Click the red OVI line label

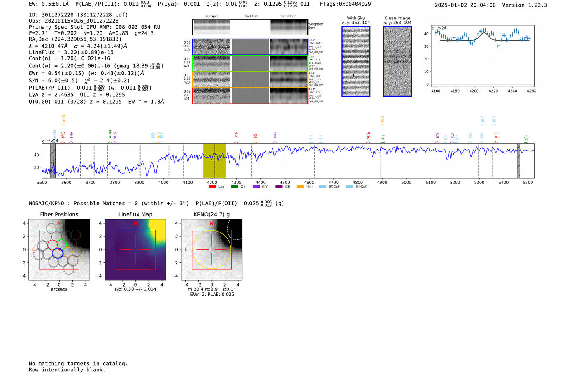[x=63, y=137]
